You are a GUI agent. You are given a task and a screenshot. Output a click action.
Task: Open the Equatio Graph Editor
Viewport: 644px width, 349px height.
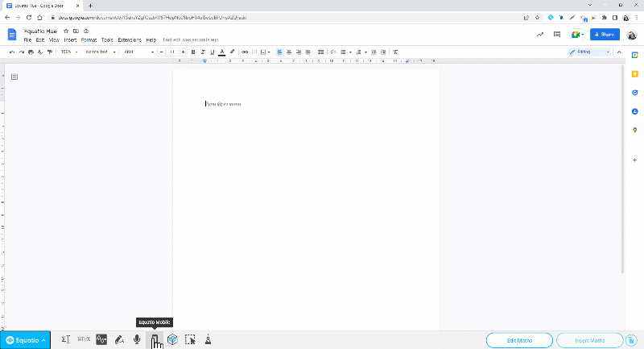(101, 339)
